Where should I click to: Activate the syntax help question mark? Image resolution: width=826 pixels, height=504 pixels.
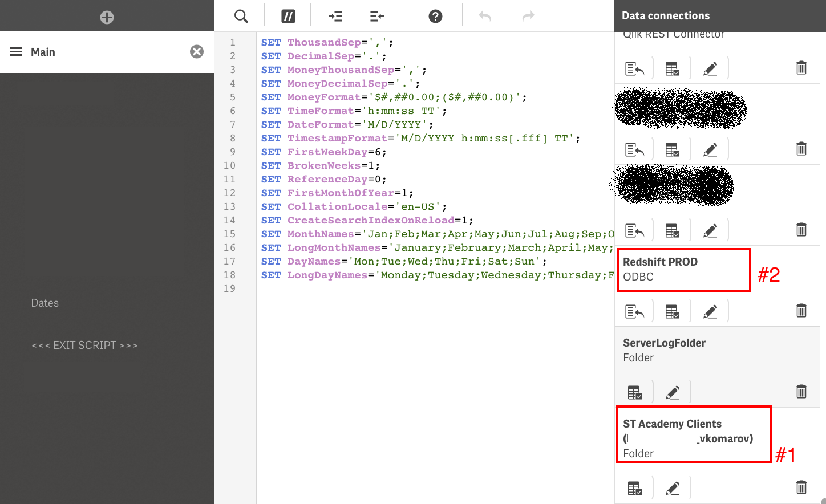pos(435,16)
